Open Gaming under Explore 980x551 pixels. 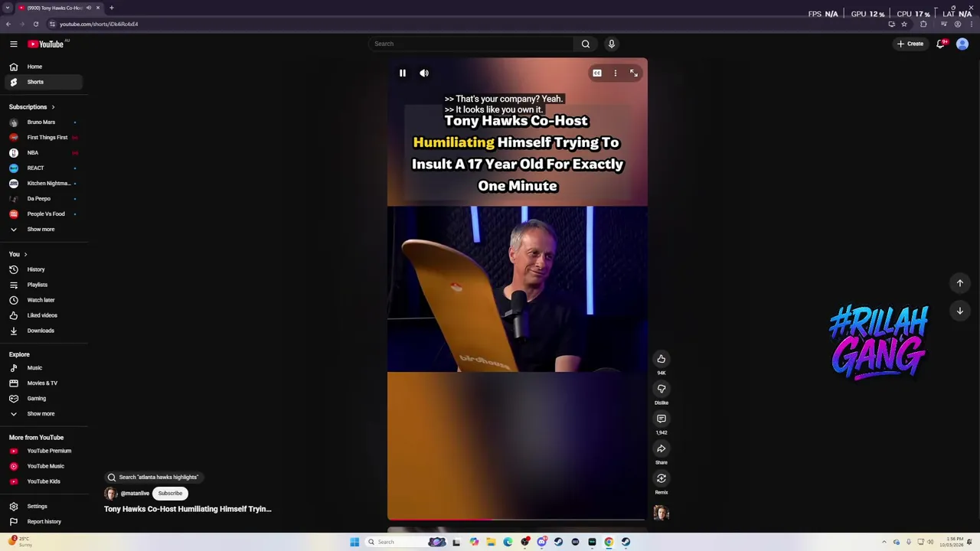pyautogui.click(x=44, y=399)
